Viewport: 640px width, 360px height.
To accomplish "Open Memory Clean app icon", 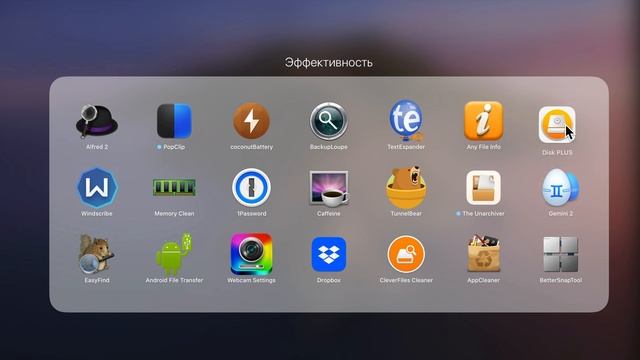I will click(x=174, y=187).
